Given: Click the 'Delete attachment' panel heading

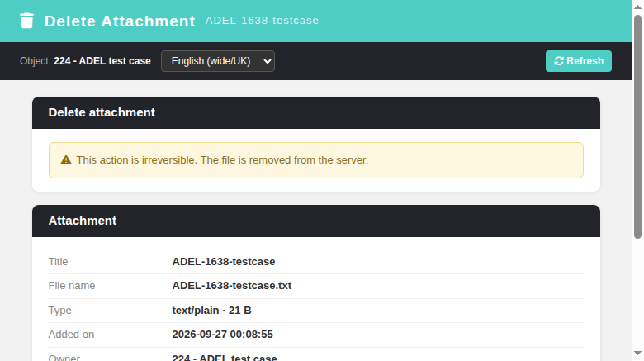Looking at the screenshot, I should click(102, 112).
